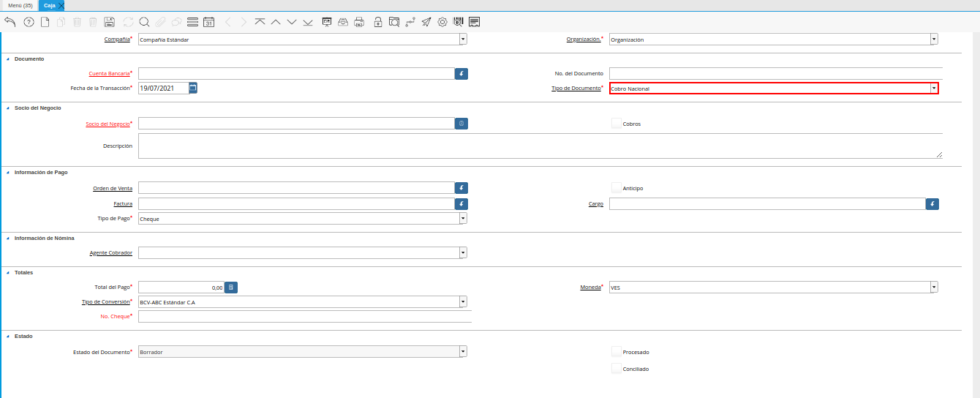Collapse the Totales section
This screenshot has height=398, width=980.
point(8,272)
